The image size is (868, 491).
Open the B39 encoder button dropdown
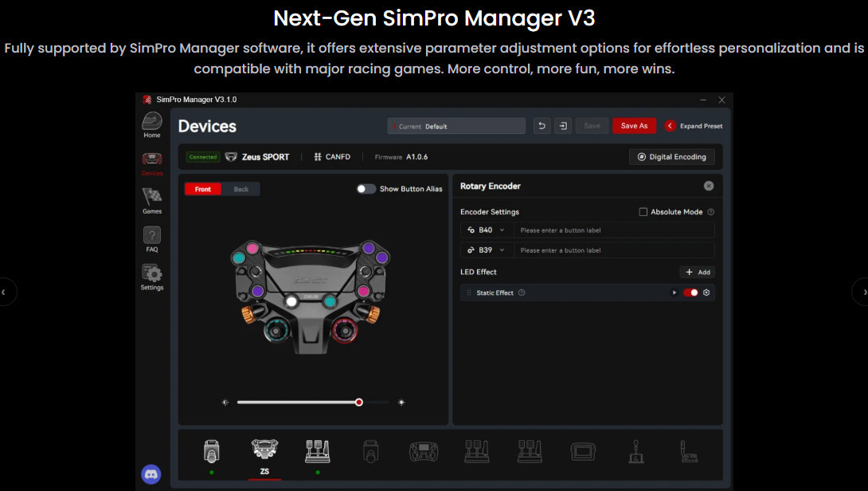point(487,250)
